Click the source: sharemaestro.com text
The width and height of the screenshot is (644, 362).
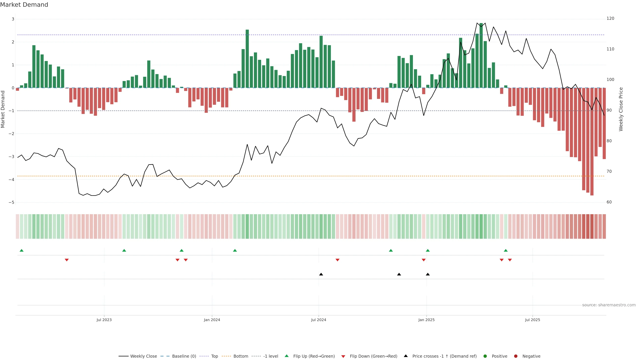tap(609, 305)
